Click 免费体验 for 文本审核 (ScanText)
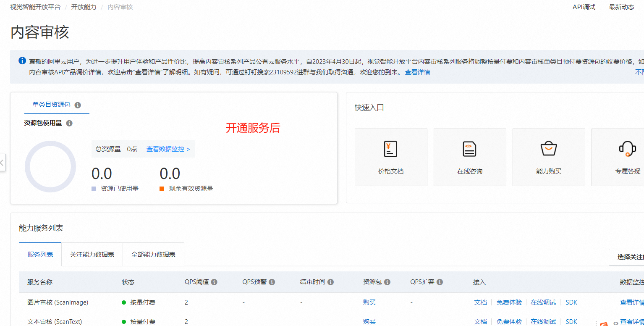Screen dimensions: 644x326 [x=509, y=321]
